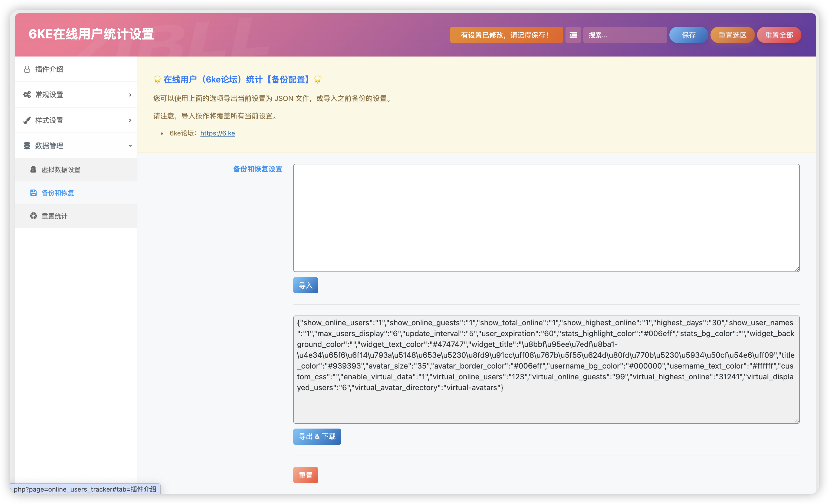The width and height of the screenshot is (829, 504).
Task: Click the gear icon for 常规设置
Action: (27, 94)
